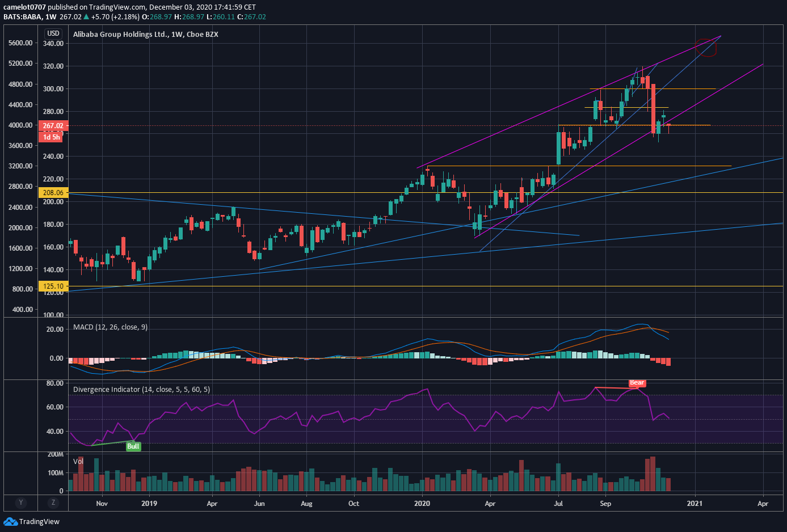Screen dimensions: 787x532
Task: Click the 340.00 price axis label
Action: [53, 44]
